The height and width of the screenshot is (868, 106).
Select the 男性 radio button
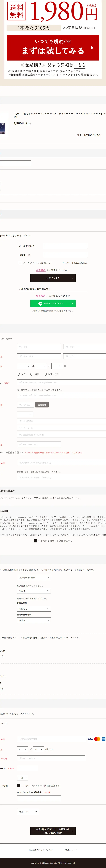point(32,374)
